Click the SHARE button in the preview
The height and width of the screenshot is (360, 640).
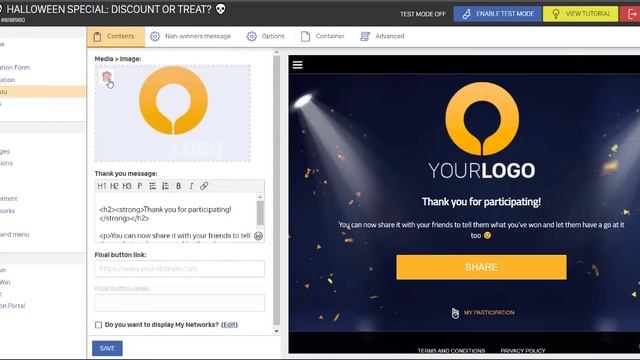coord(481,267)
